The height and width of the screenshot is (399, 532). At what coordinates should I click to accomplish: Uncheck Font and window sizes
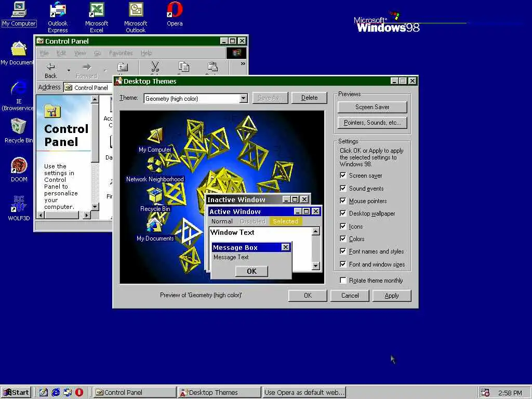(x=343, y=264)
